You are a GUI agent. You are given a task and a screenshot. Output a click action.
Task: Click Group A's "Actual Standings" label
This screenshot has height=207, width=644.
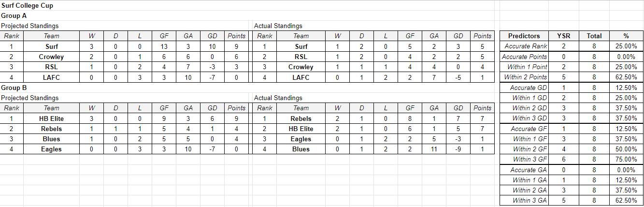click(x=278, y=26)
